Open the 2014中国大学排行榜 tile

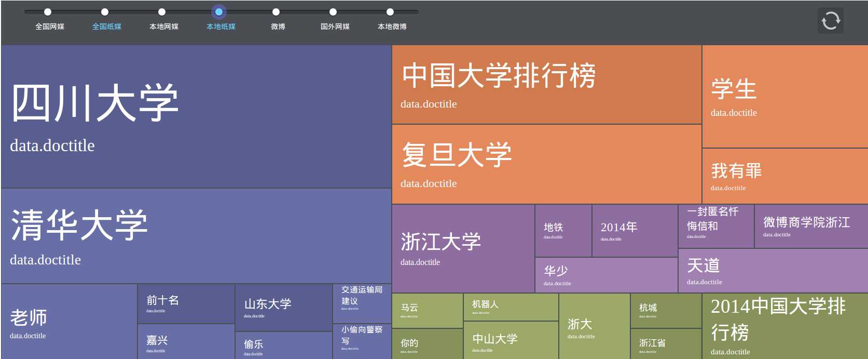coord(785,326)
